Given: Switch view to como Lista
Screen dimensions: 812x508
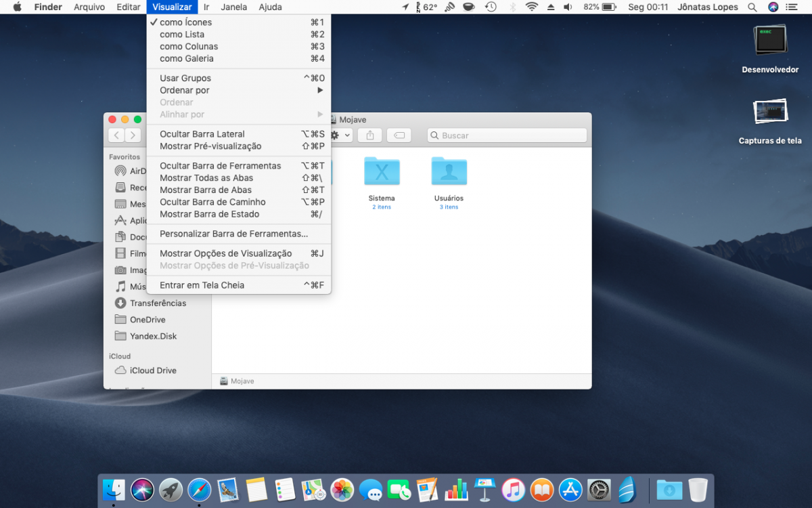Looking at the screenshot, I should [239, 35].
